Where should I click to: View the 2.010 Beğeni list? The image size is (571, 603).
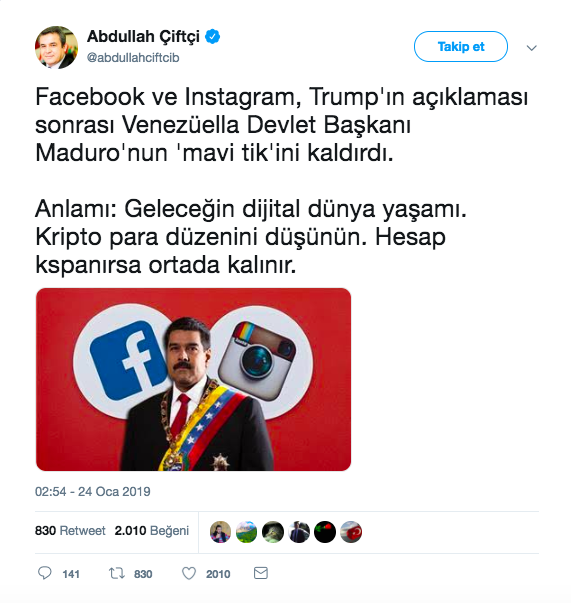pos(152,531)
